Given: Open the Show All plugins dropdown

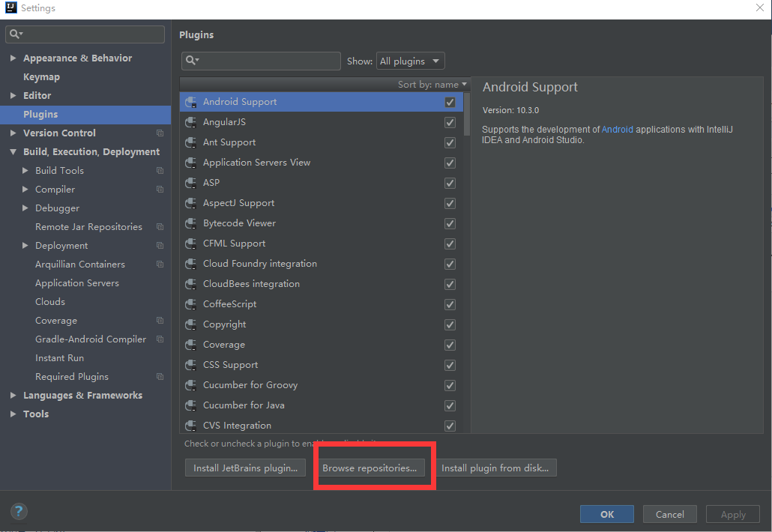Looking at the screenshot, I should tap(410, 61).
